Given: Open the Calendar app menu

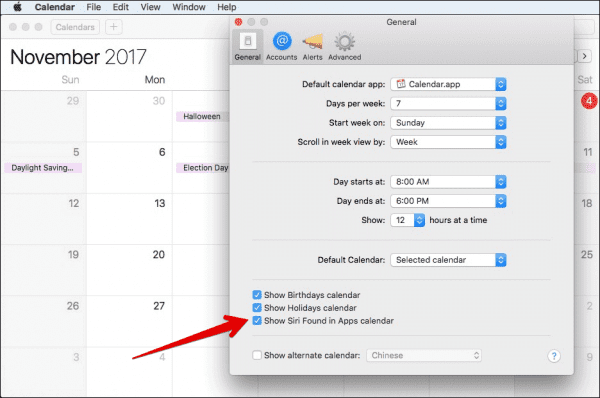Looking at the screenshot, I should [x=55, y=7].
